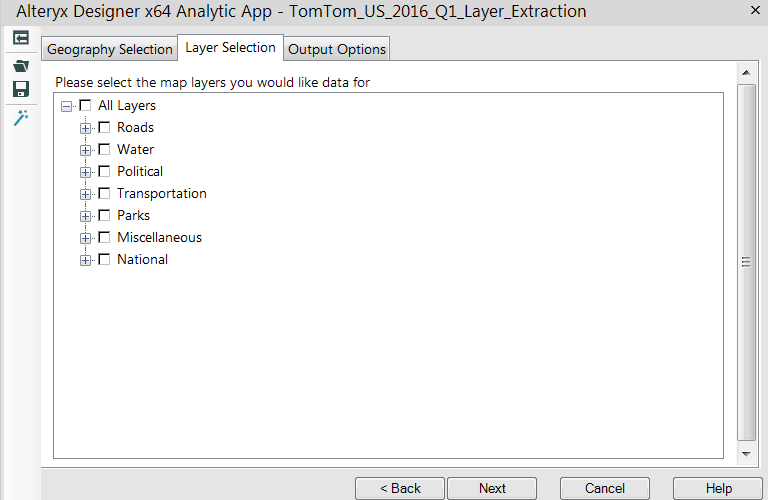Click the open folder icon in sidebar

(21, 66)
